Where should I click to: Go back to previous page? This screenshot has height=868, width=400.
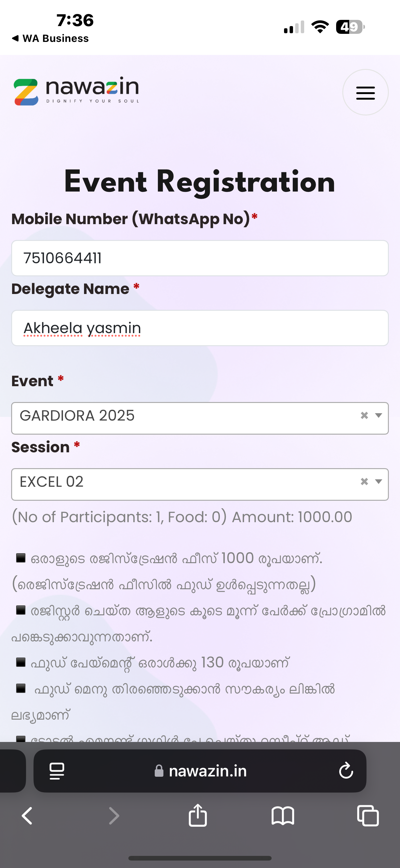tap(27, 816)
